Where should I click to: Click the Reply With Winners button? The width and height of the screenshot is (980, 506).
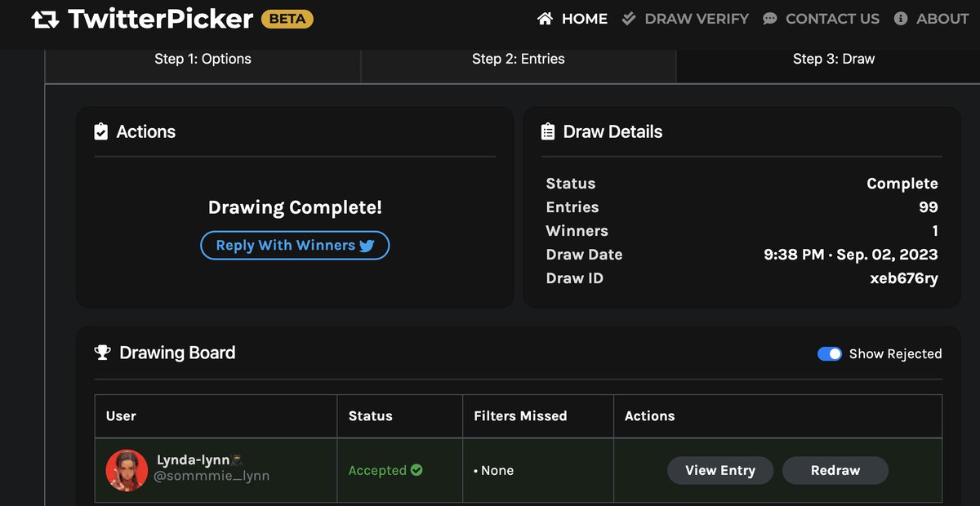pyautogui.click(x=295, y=245)
